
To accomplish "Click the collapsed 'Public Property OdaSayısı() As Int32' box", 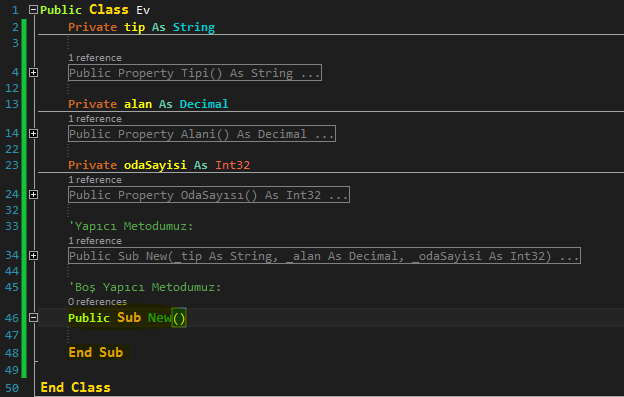I will click(x=209, y=195).
